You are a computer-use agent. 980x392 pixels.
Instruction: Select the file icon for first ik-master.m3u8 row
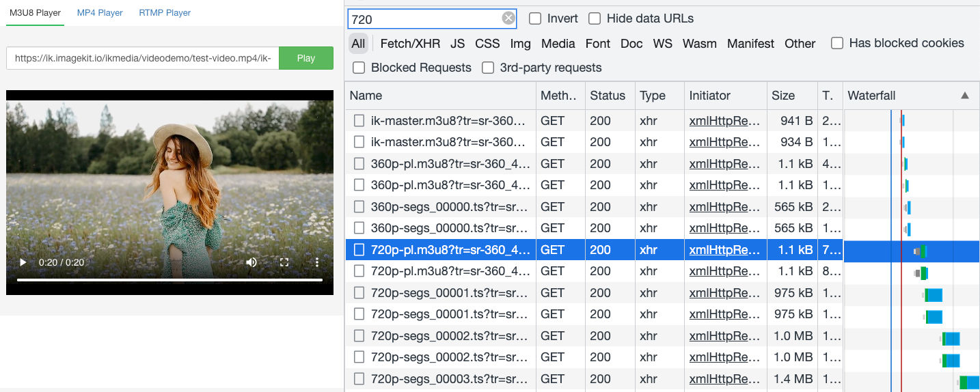[x=359, y=121]
